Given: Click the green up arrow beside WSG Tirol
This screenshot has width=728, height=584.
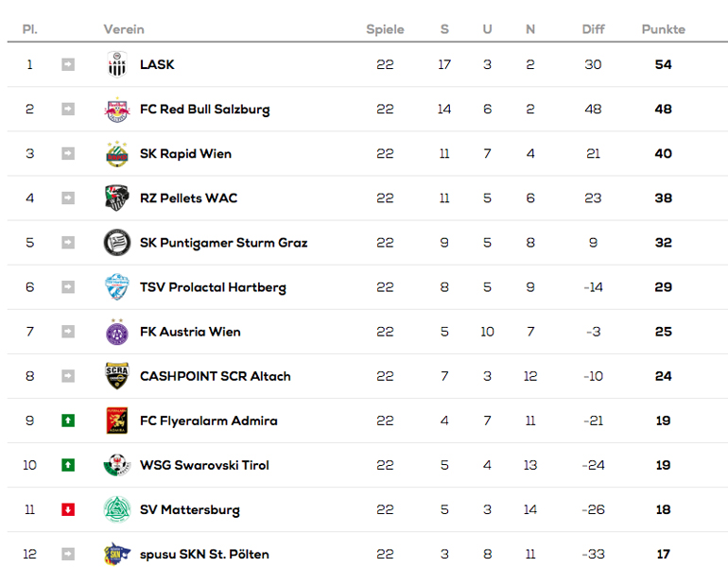Looking at the screenshot, I should (x=68, y=465).
